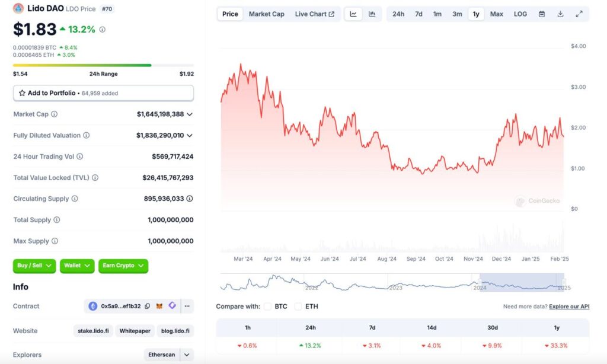Switch to the candlestick chart view icon

[x=372, y=14]
